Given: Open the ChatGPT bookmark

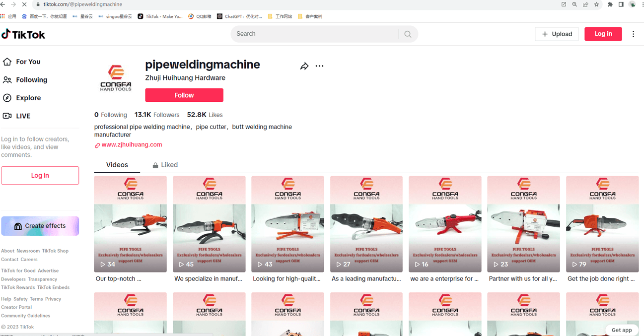Looking at the screenshot, I should pos(239,16).
